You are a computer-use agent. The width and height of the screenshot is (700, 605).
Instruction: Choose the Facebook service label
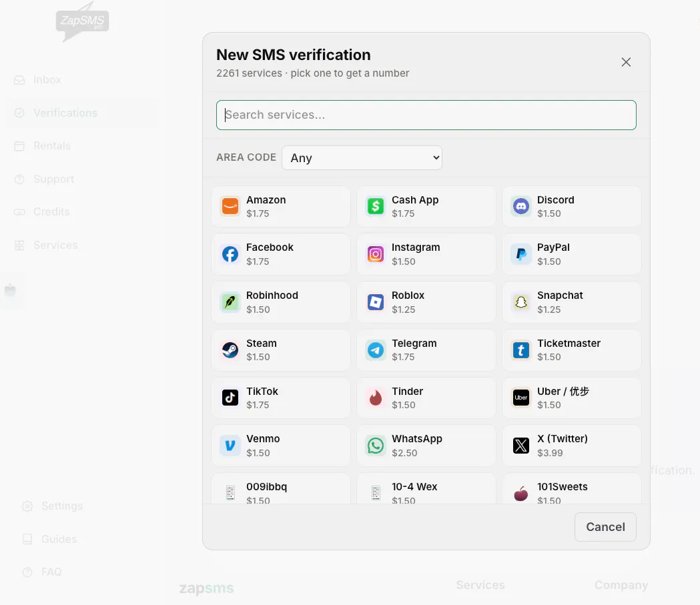point(270,247)
